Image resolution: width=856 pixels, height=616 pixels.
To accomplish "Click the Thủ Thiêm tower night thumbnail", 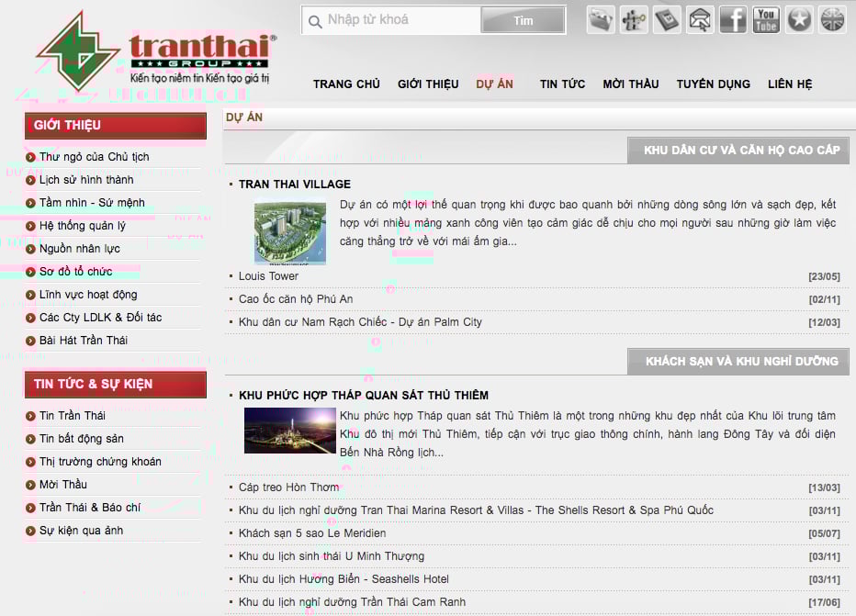I will pos(289,430).
